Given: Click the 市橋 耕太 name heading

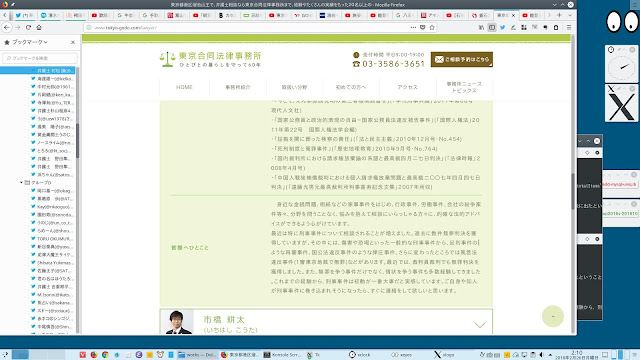Looking at the screenshot, I should [x=224, y=319].
